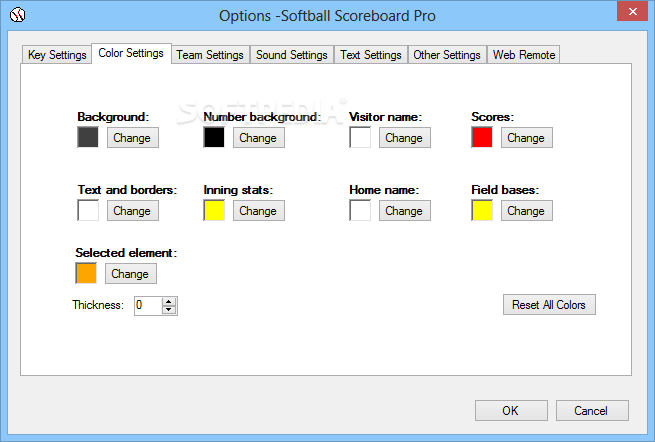
Task: Click Reset All Colors button
Action: (x=549, y=305)
